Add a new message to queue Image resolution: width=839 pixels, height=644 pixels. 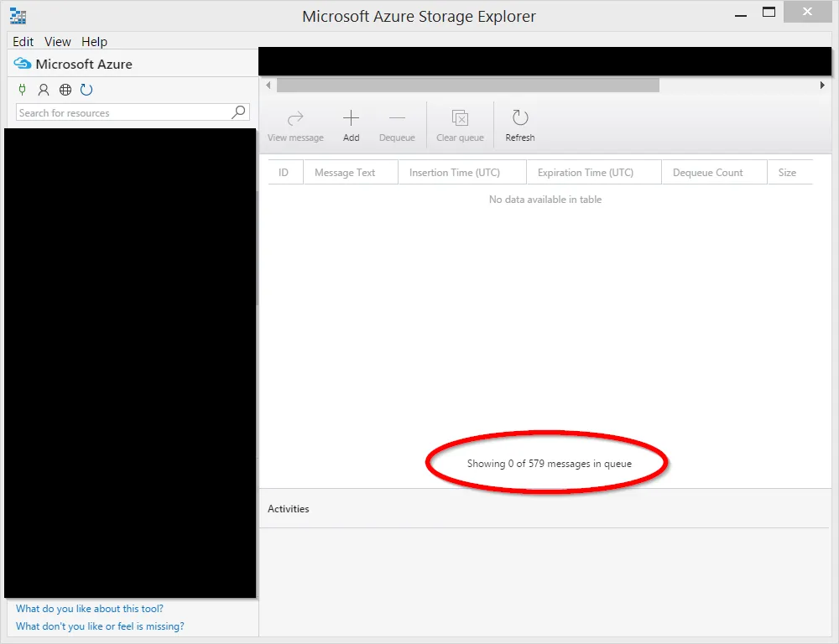click(x=351, y=126)
